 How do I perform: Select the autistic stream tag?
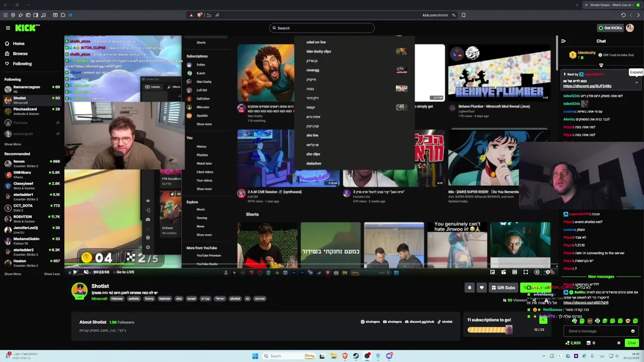pos(133,299)
